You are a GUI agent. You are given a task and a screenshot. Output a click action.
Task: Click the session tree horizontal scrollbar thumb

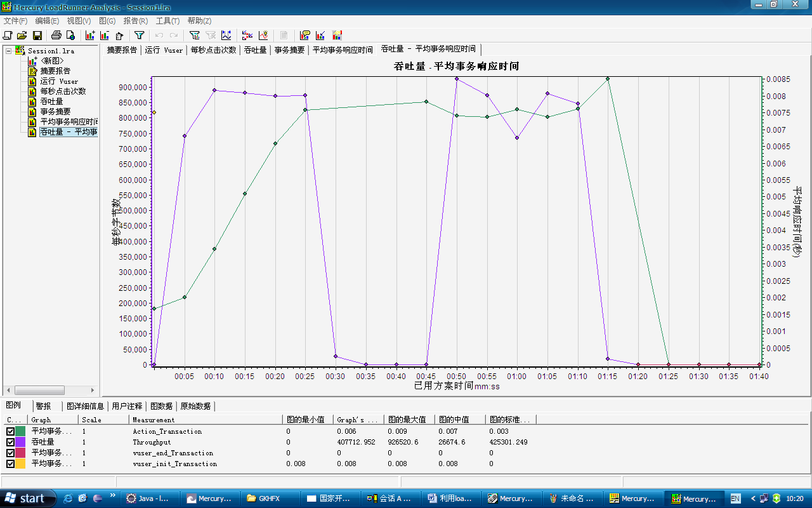coord(39,391)
